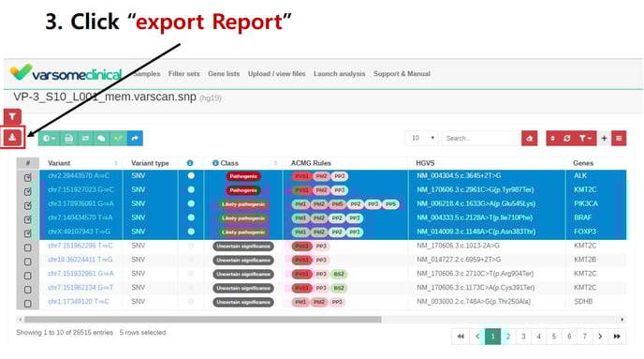Open variant link chr7:151962134 G⇒T
644x359 pixels.
pyautogui.click(x=80, y=288)
